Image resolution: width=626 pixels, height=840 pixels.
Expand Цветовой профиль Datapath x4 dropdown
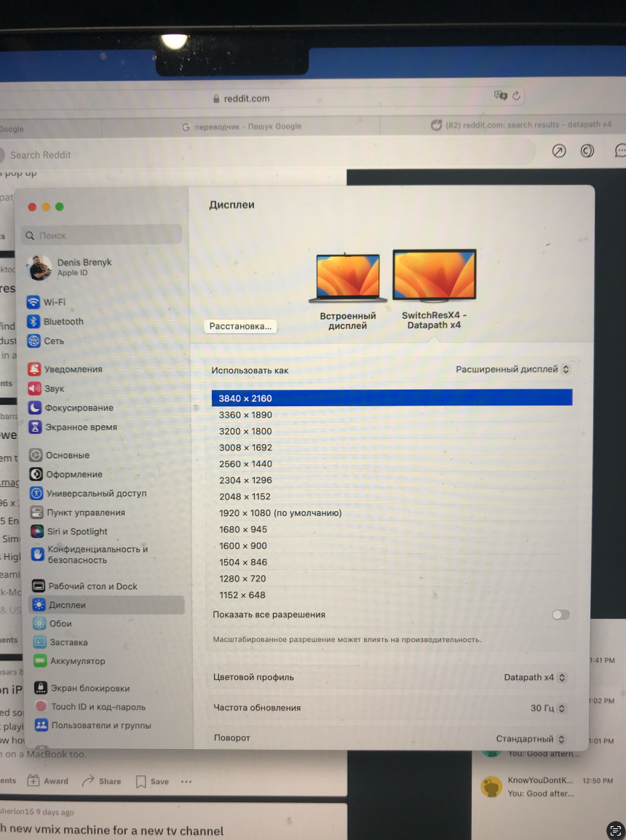[x=535, y=678]
